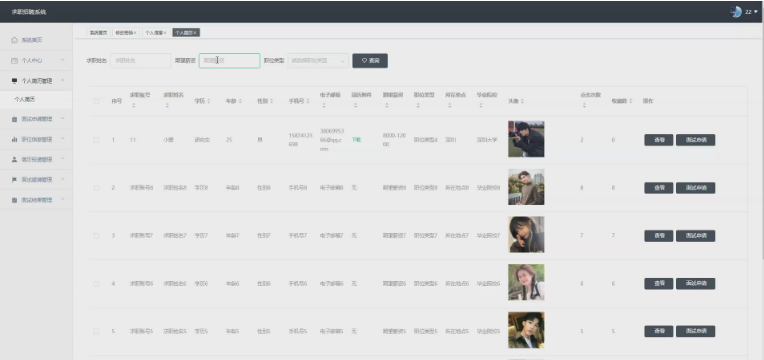Switch to the second open tab
Viewport: 764px width, 360px height.
pyautogui.click(x=126, y=33)
